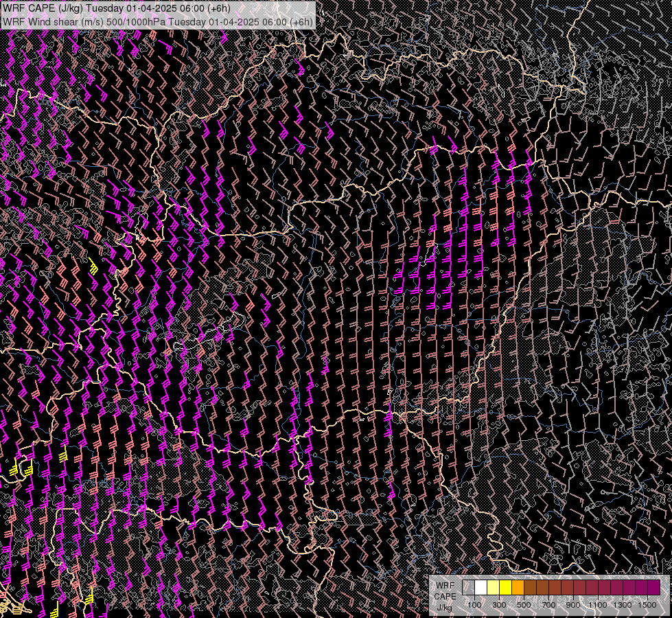
Task: Click the J/kg unit label in legend
Action: click(x=444, y=608)
